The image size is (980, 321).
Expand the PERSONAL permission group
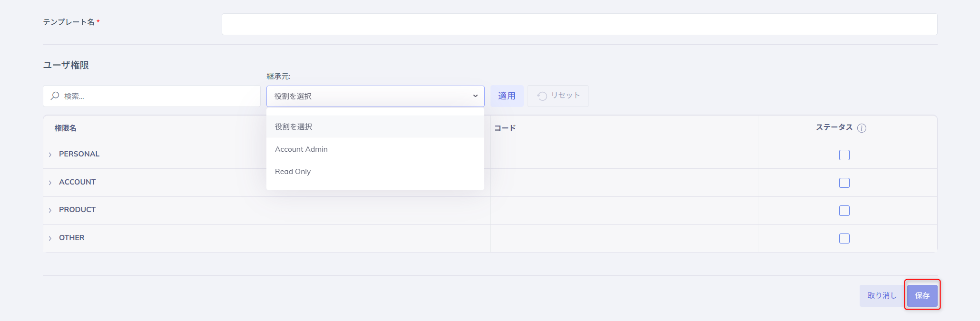[50, 155]
